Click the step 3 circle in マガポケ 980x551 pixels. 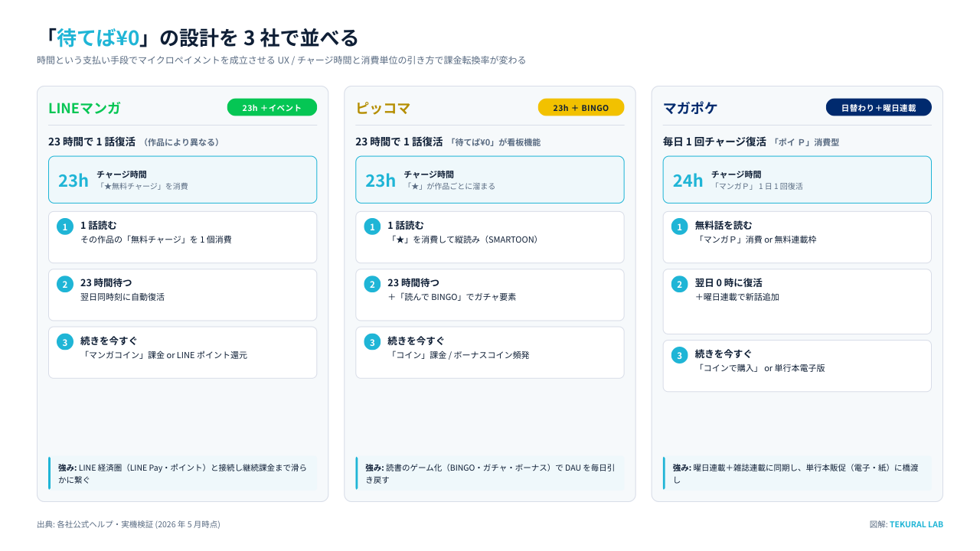[680, 355]
